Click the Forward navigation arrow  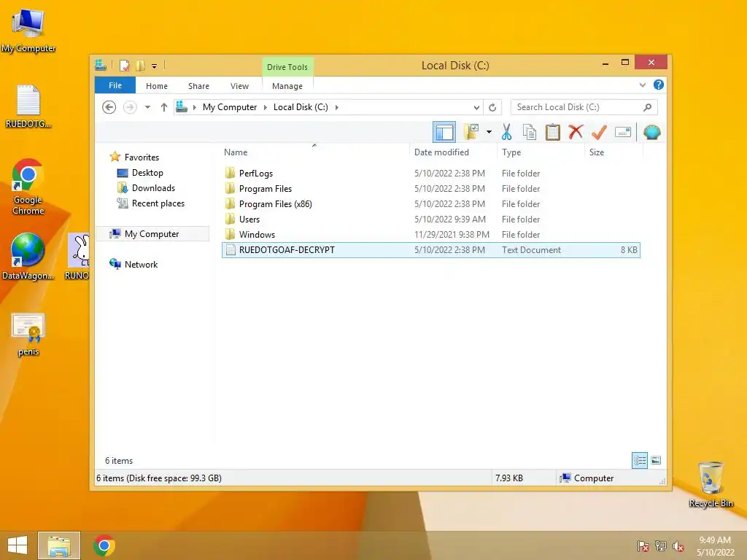130,107
